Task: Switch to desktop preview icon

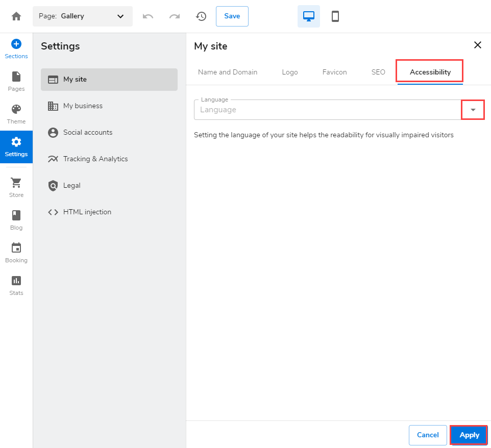Action: tap(309, 16)
